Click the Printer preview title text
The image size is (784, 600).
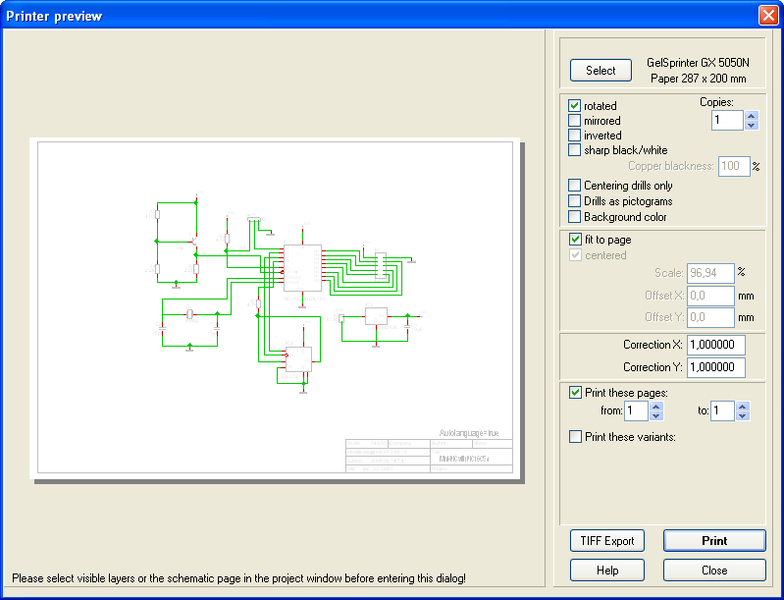click(54, 16)
